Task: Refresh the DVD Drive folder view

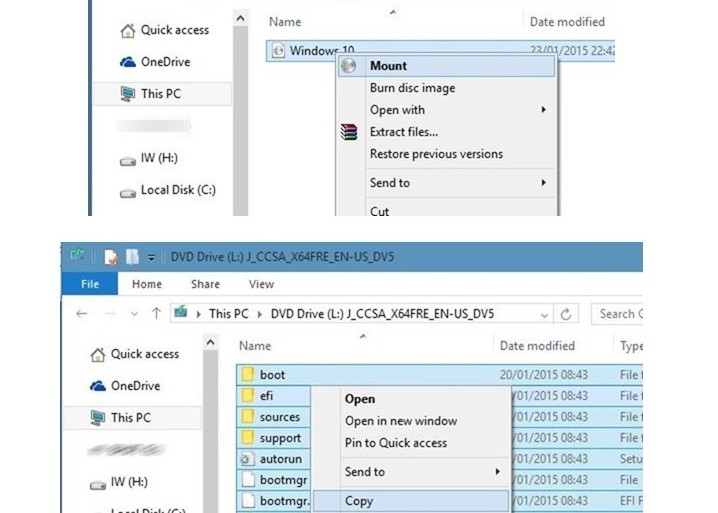Action: click(x=566, y=314)
